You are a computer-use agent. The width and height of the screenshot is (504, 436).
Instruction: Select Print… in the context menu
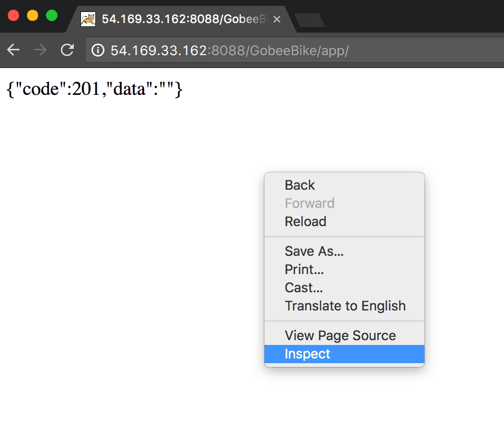point(304,269)
